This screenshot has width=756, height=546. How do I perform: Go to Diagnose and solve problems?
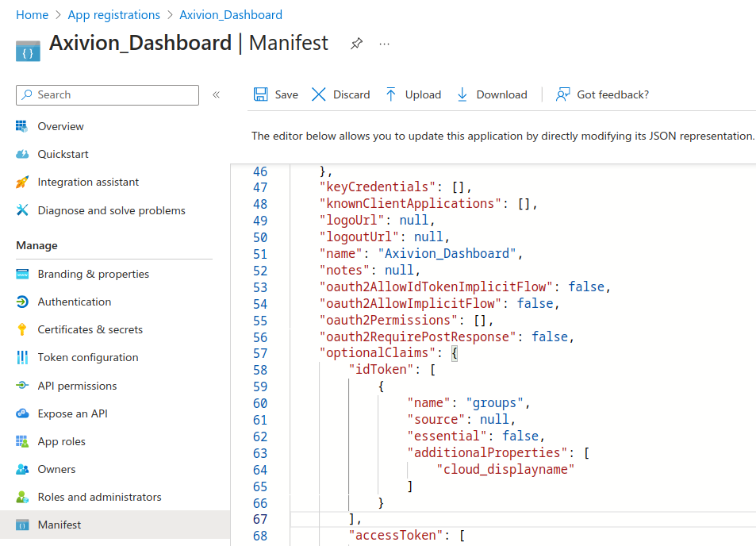pos(111,210)
